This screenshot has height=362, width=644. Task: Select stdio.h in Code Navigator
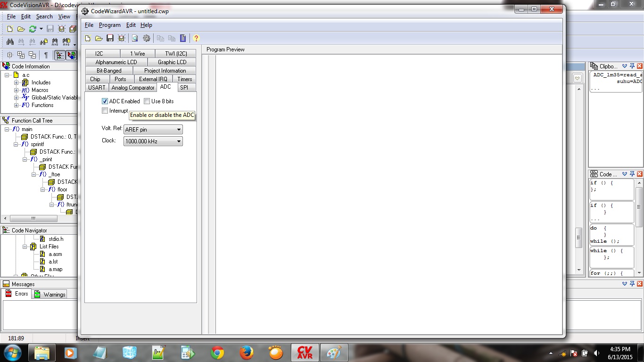(56, 239)
